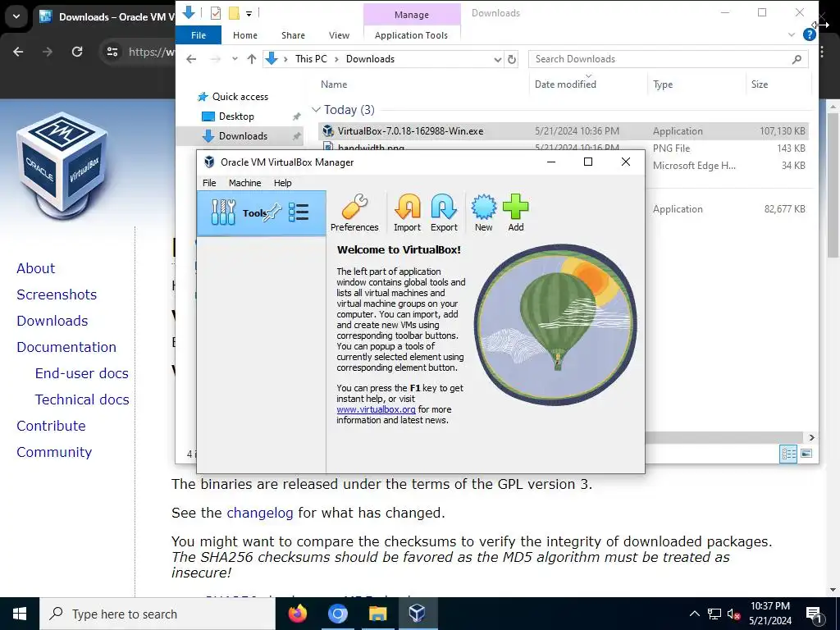Open Quick Access Toolbar customize dropdown

249,13
